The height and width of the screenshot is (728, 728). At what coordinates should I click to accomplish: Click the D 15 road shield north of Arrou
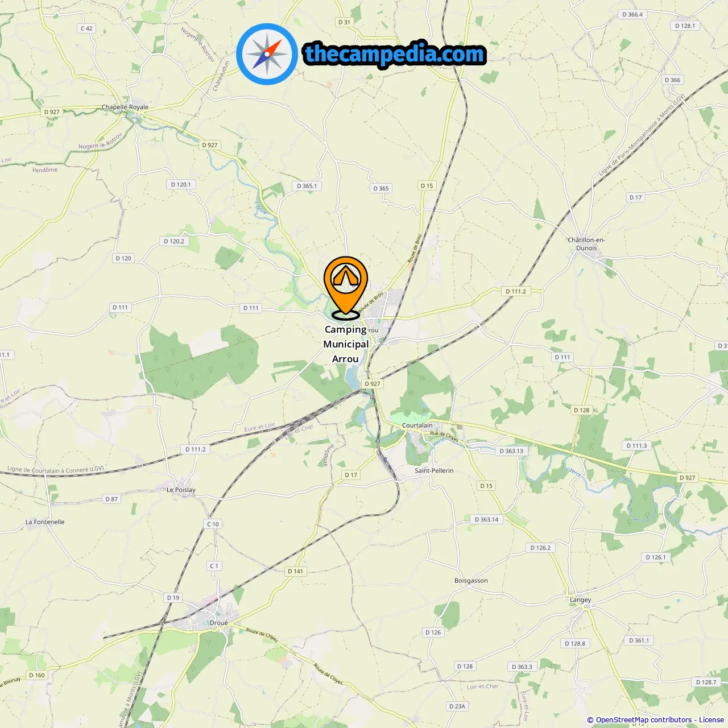point(427,186)
